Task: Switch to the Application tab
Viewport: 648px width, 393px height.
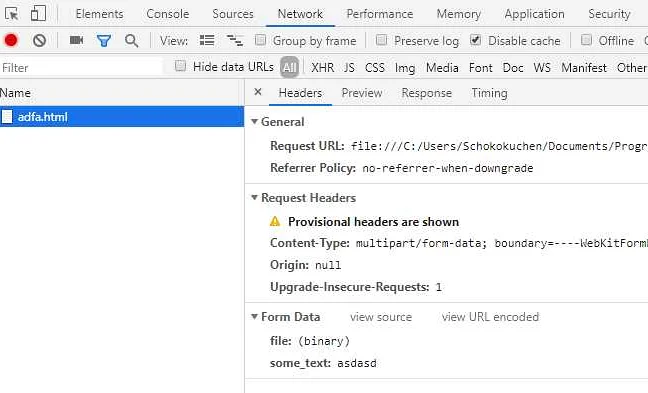Action: tap(534, 14)
